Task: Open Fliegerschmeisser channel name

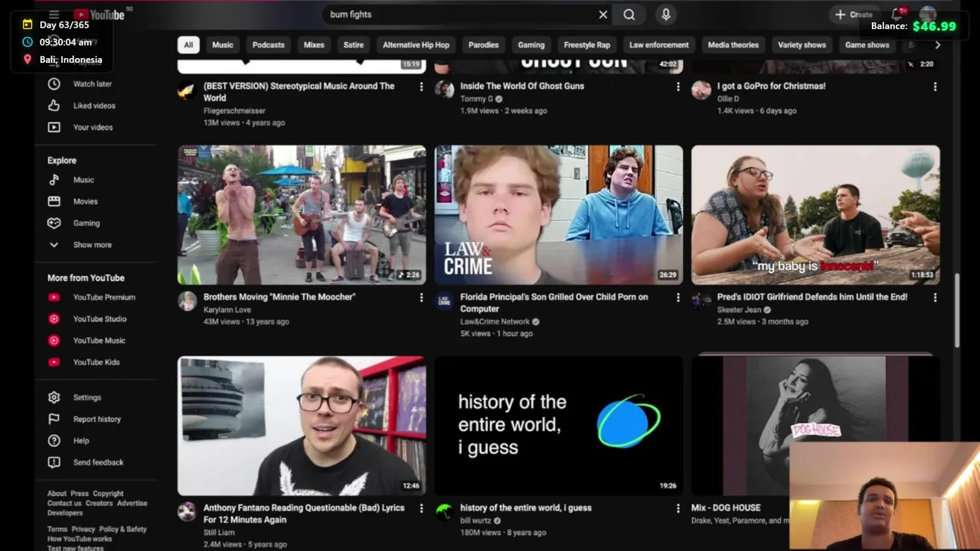Action: [234, 111]
